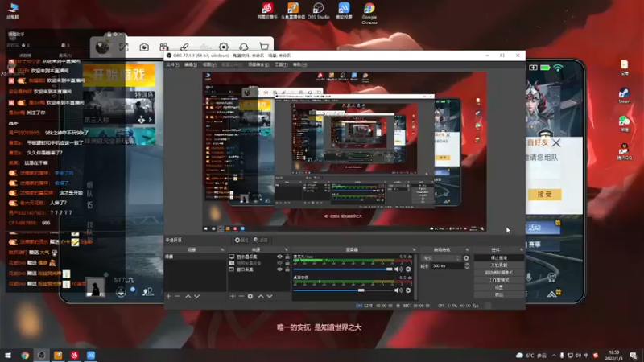Move scene up in scenes list
The image size is (644, 362).
188,296
